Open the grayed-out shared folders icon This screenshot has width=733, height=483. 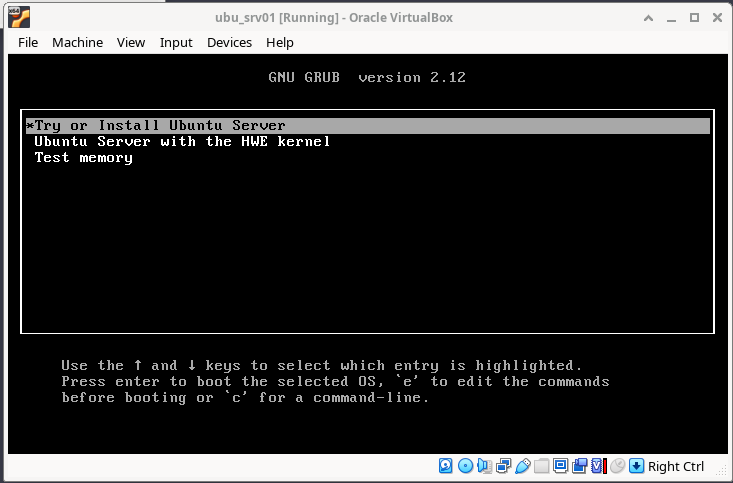point(542,466)
